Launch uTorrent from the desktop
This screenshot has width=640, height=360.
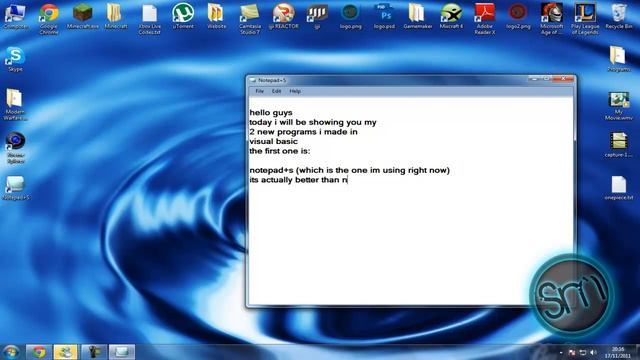pyautogui.click(x=183, y=16)
